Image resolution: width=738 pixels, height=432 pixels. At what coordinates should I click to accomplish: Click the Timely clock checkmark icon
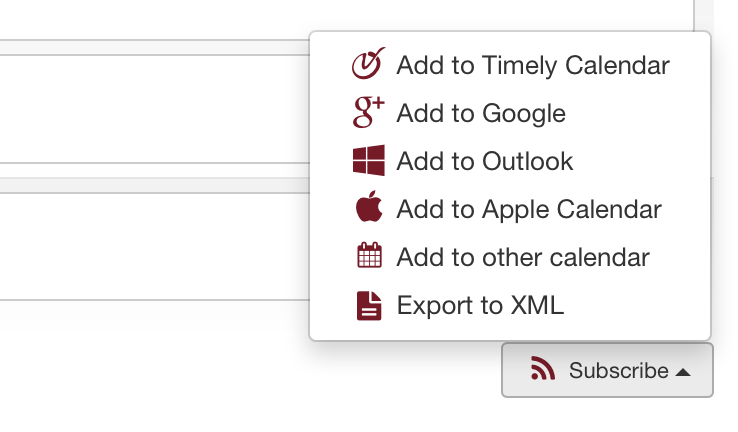point(369,64)
